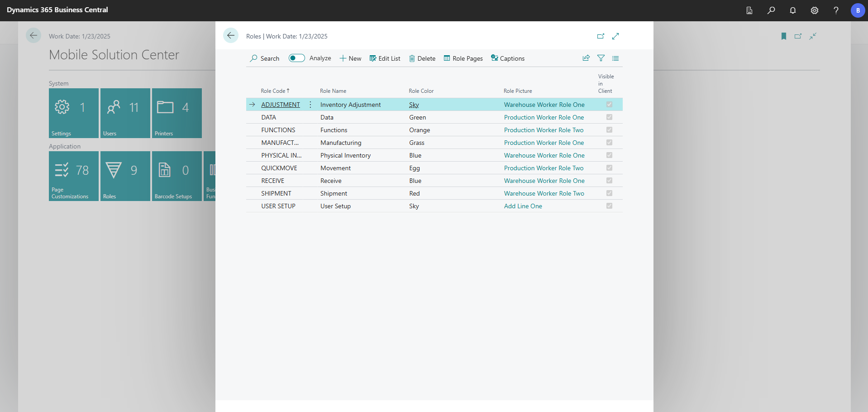Toggle the Analyze mode switch

coord(297,58)
